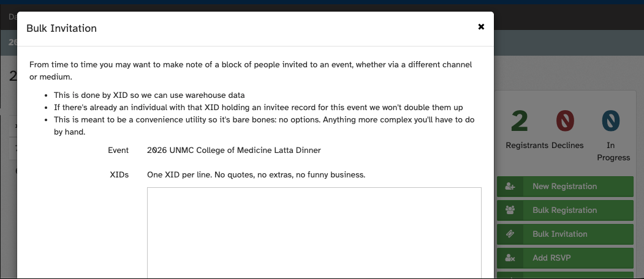Screen dimensions: 644x279
Task: Click the Bulk Invitation dialog title
Action: 62,28
